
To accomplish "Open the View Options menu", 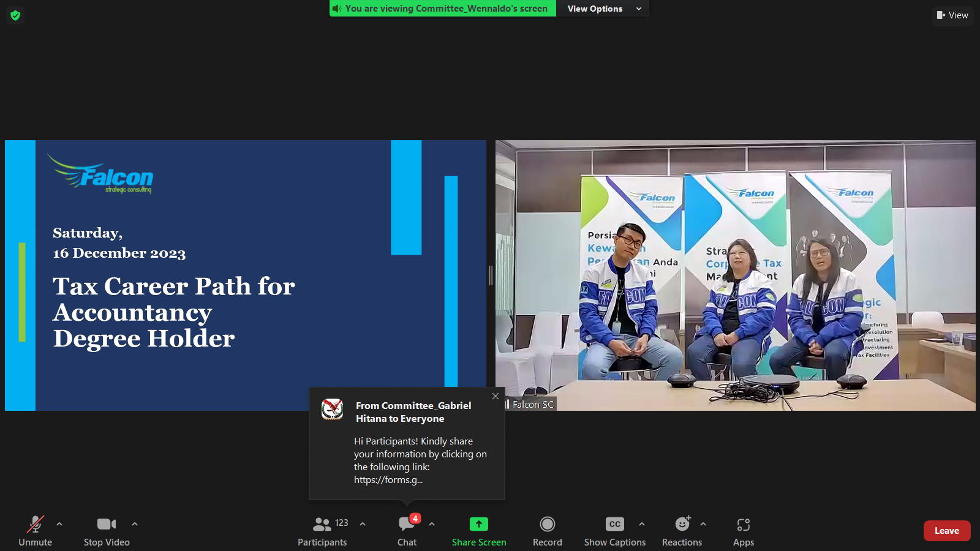I will (603, 9).
